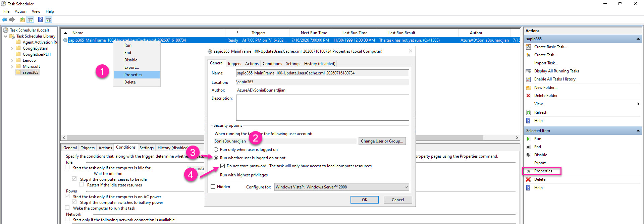Open the Action menu in menu bar
The image size is (644, 224).
click(20, 11)
